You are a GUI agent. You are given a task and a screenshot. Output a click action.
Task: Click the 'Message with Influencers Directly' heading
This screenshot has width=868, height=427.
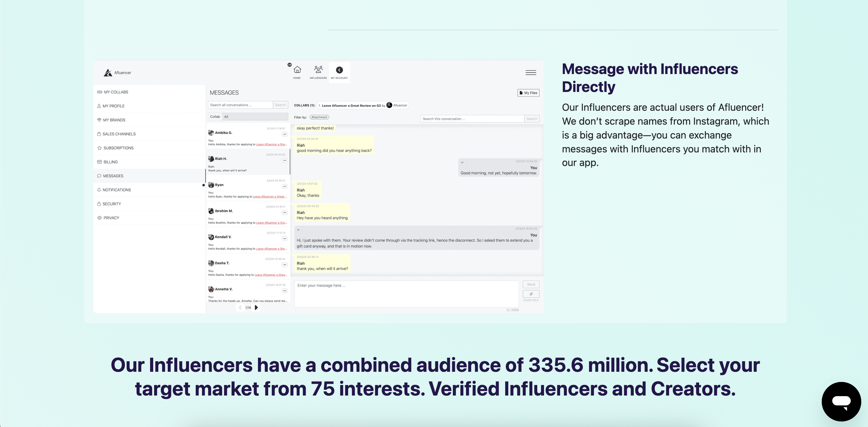[x=650, y=78]
